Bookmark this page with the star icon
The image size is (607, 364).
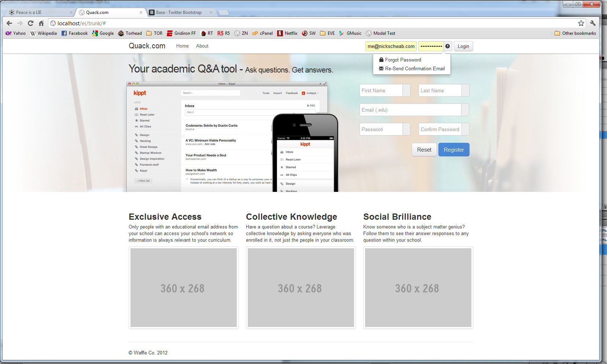pyautogui.click(x=581, y=23)
